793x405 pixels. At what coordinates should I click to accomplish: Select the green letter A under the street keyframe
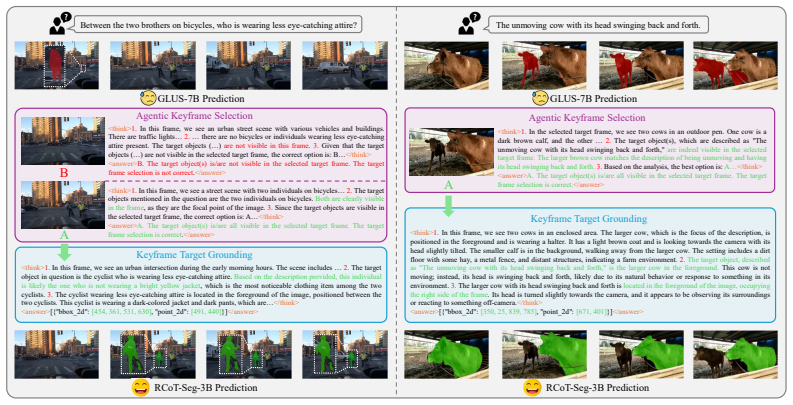(x=64, y=235)
